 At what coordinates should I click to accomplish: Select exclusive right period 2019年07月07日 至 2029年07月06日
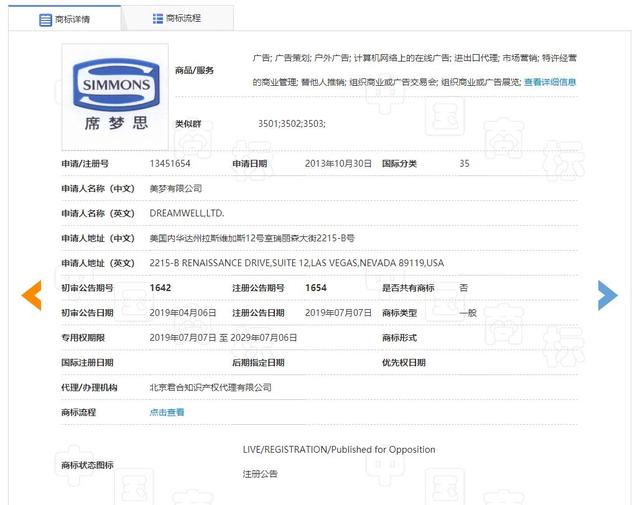pyautogui.click(x=223, y=338)
